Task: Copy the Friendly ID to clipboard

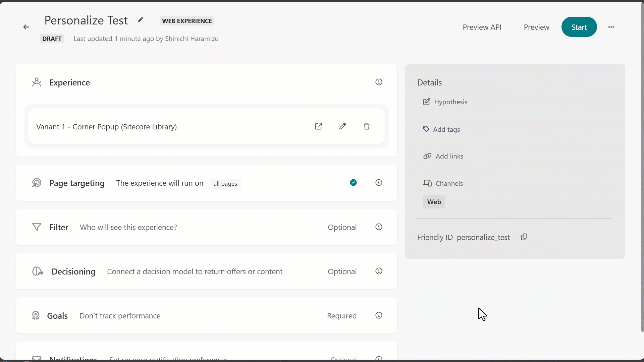Action: (524, 237)
